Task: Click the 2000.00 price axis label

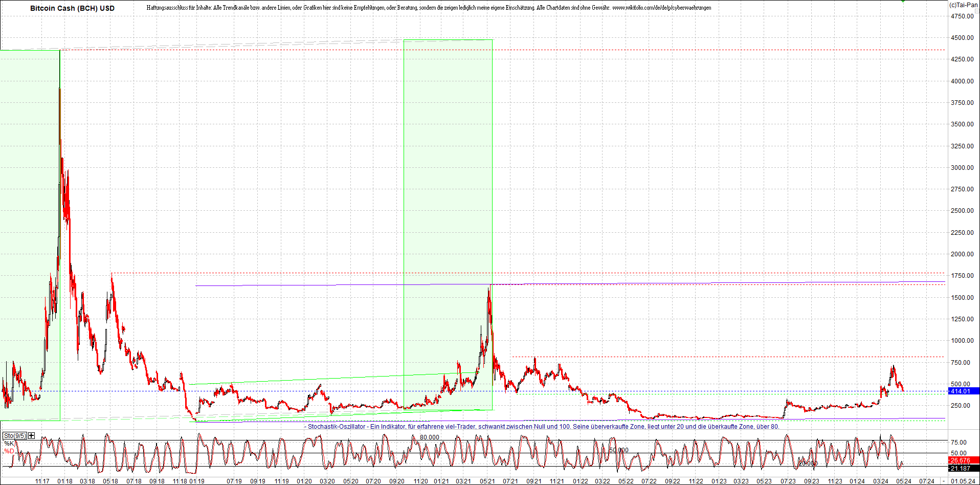Action: click(x=962, y=254)
